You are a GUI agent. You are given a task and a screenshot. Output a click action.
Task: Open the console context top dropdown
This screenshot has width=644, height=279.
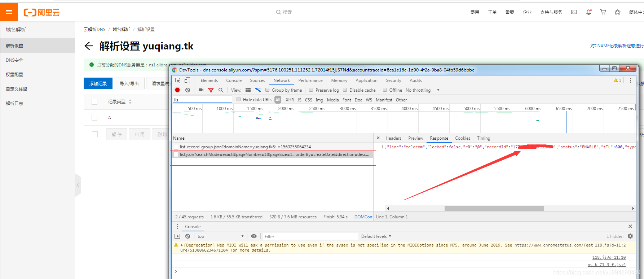tap(220, 236)
